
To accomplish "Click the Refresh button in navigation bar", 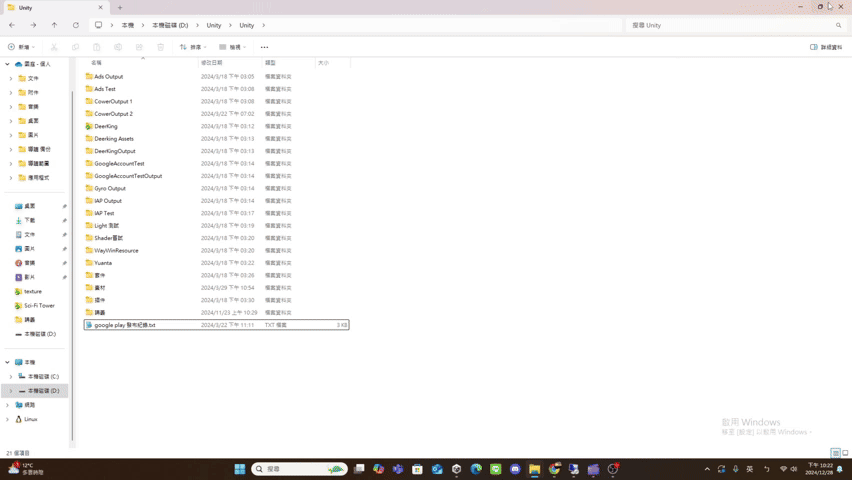I will (76, 25).
